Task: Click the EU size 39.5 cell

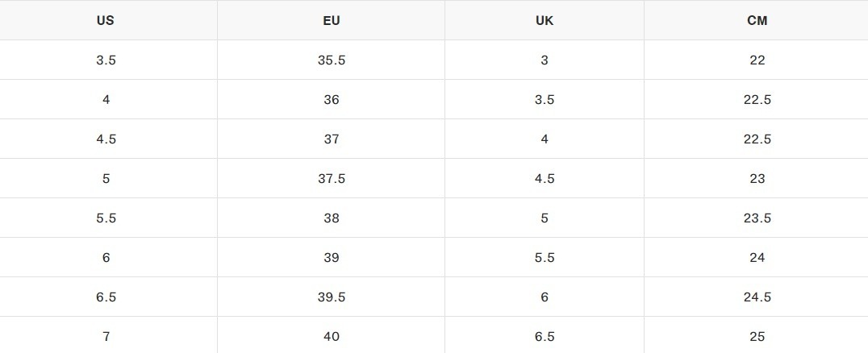Action: [x=332, y=297]
